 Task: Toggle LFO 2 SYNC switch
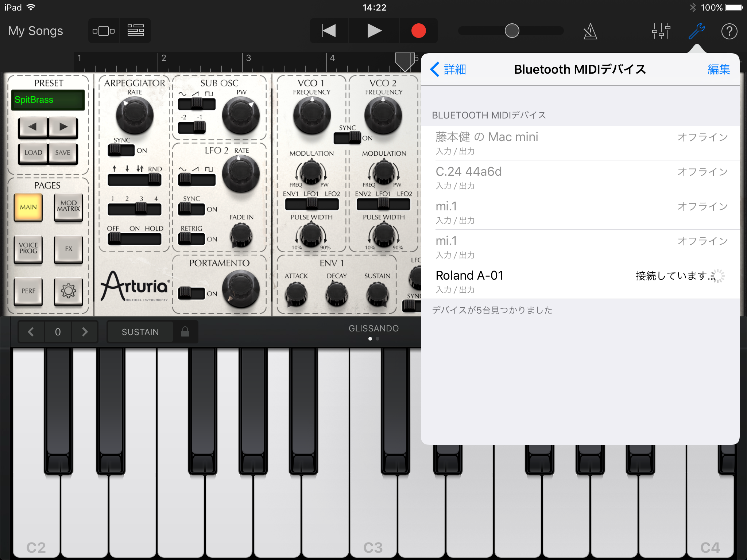[x=191, y=209]
